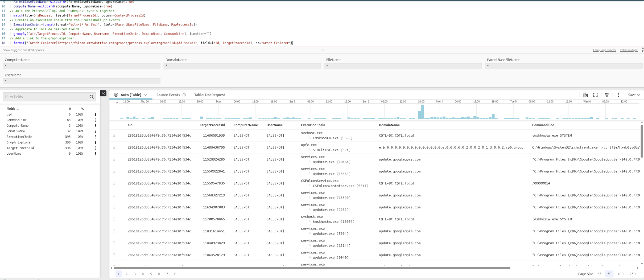644x280 pixels.
Task: Click the CommandLine column header
Action: [x=543, y=125]
